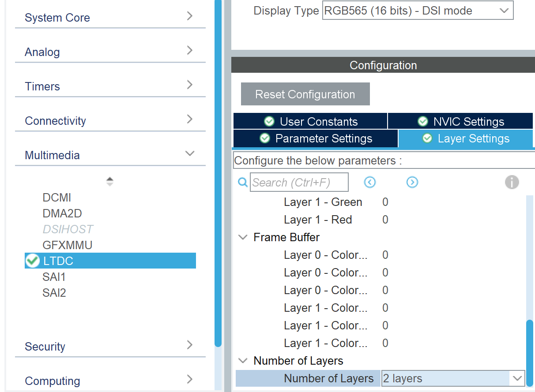
Task: Collapse the Multimedia category
Action: click(190, 154)
